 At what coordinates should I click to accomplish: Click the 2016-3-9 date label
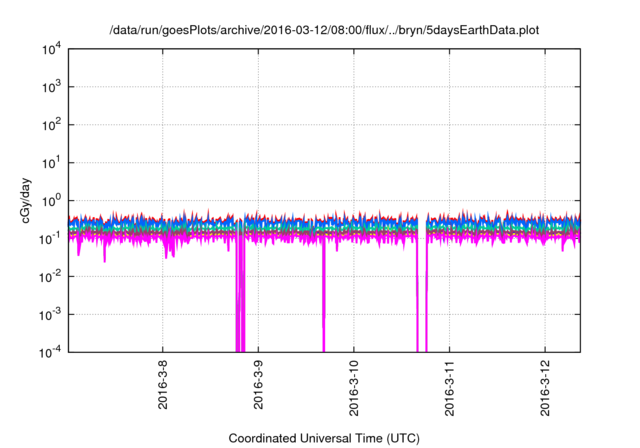click(x=258, y=384)
